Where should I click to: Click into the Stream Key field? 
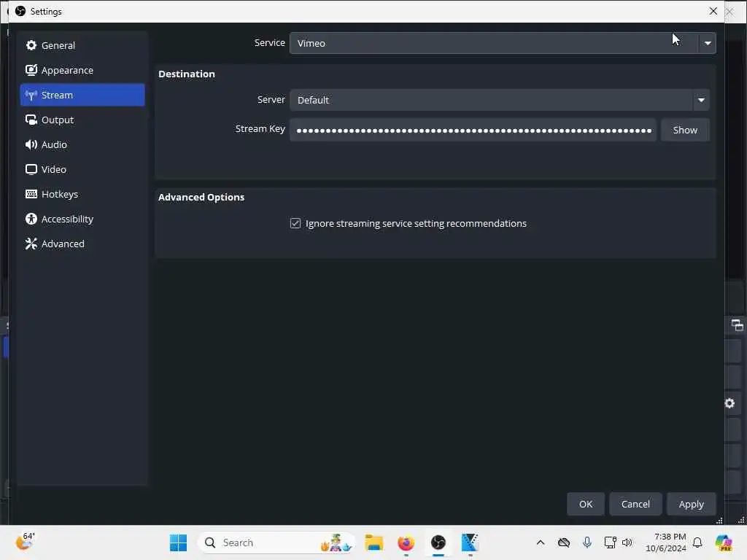[473, 130]
